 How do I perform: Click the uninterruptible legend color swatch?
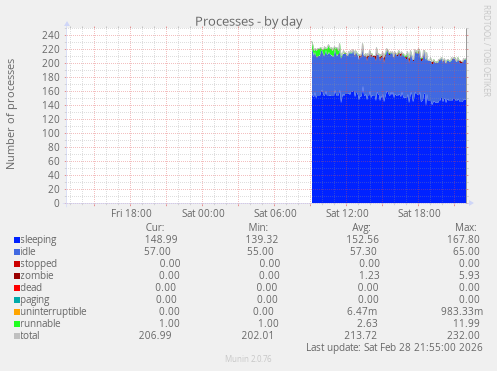[x=17, y=312]
